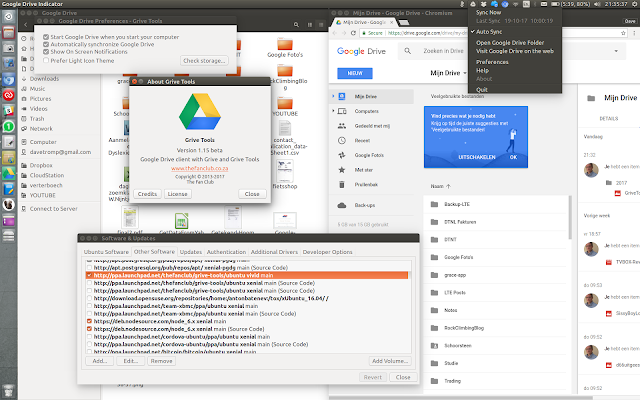Expand the Computers tree in Drive sidebar

333,111
